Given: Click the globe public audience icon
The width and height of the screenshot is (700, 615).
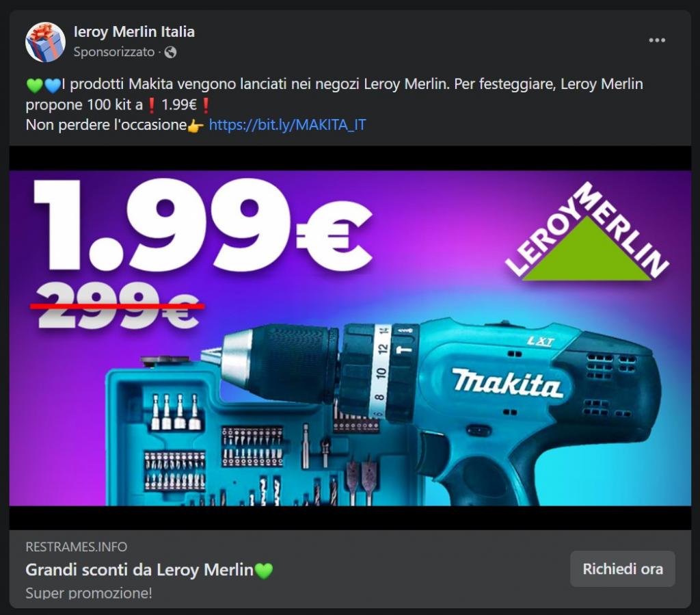Looking at the screenshot, I should tap(170, 52).
